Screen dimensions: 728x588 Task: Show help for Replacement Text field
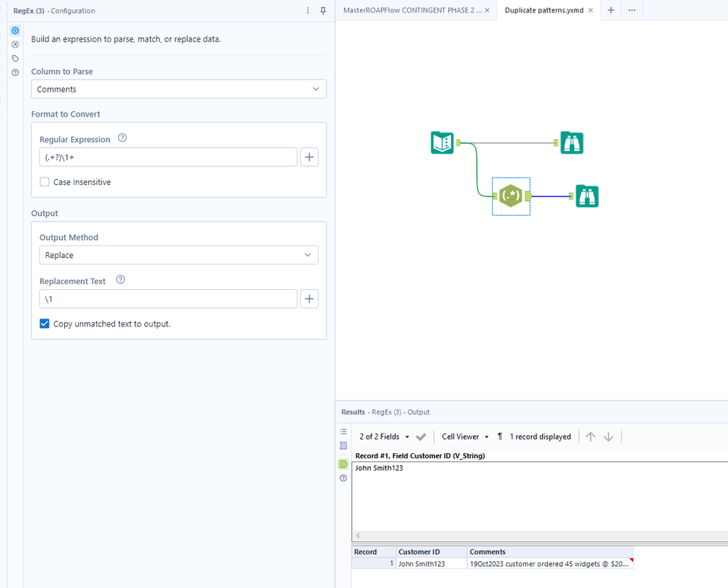[x=120, y=279]
